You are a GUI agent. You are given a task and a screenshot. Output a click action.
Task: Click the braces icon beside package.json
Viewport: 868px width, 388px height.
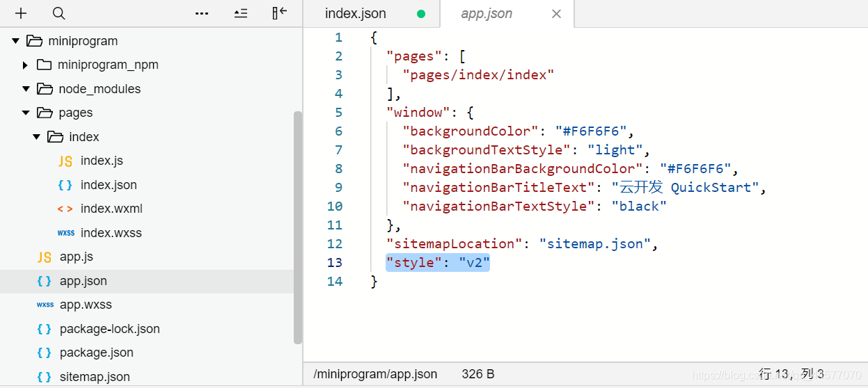[x=45, y=353]
